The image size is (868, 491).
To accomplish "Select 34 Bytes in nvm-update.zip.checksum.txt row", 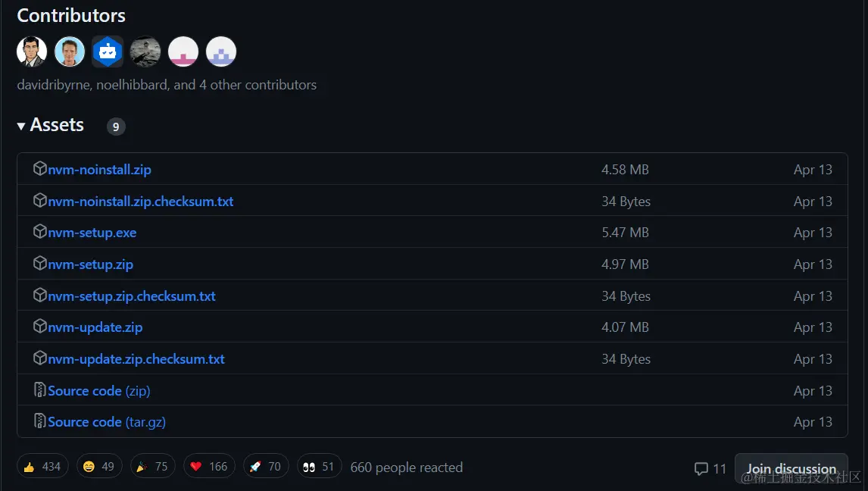I will click(626, 358).
